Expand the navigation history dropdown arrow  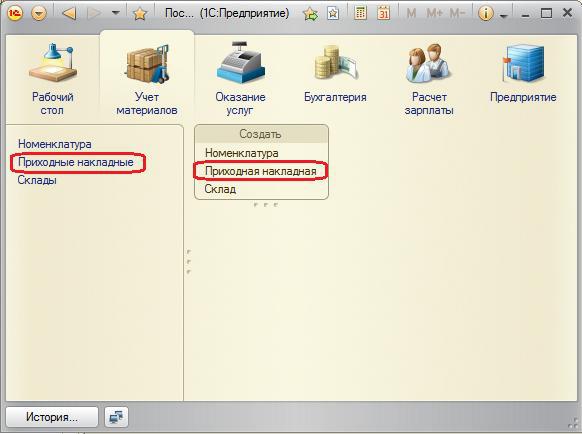116,13
